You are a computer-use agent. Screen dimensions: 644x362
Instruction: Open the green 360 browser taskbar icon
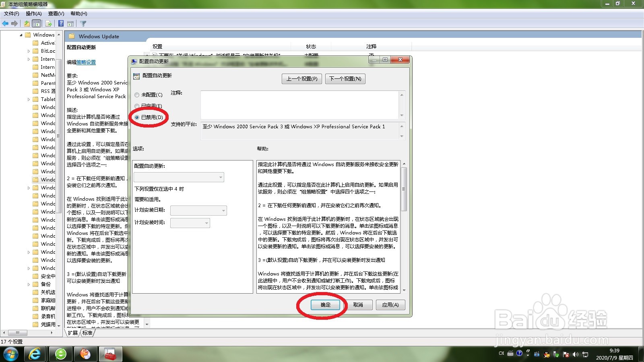61,354
